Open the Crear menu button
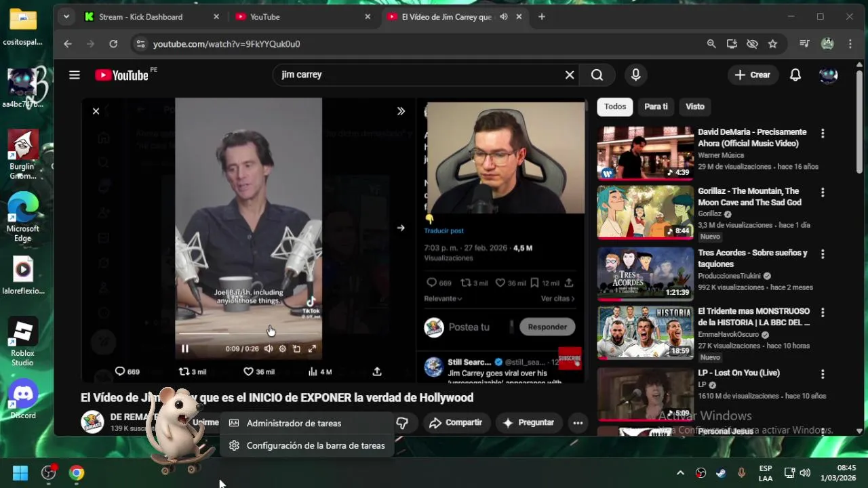The image size is (868, 488). (753, 75)
